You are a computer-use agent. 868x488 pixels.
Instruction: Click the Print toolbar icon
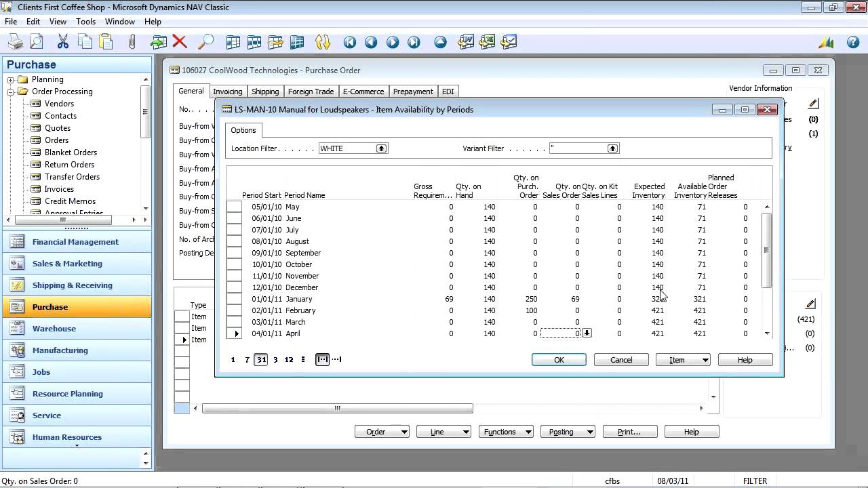[15, 42]
